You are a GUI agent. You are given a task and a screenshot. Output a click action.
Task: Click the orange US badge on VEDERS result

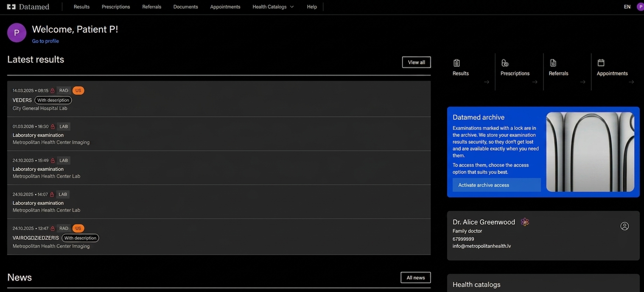pos(78,90)
